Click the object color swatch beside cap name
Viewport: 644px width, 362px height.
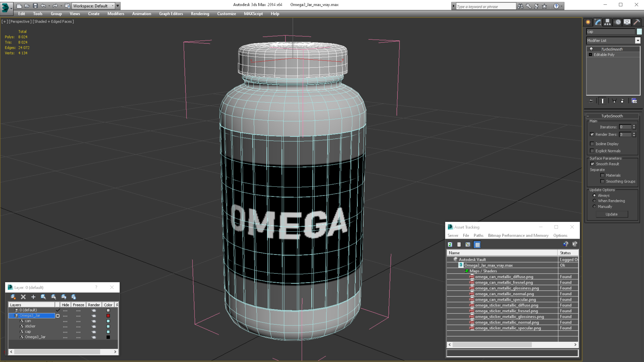[x=639, y=32]
